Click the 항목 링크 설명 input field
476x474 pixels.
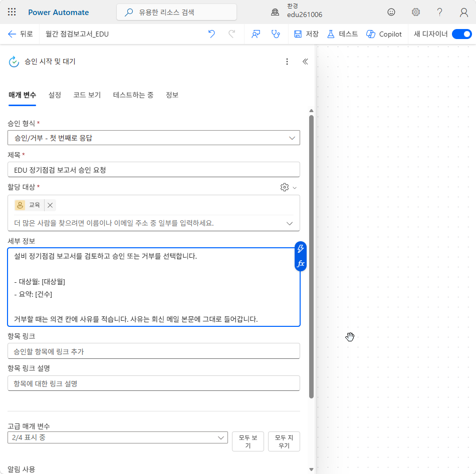(x=154, y=383)
